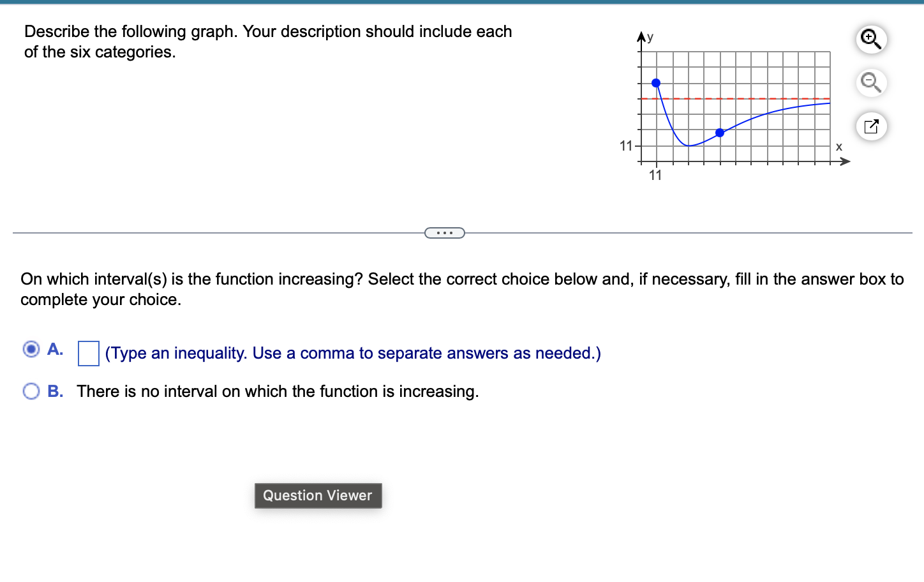Viewport: 924px width, 582px height.
Task: Click the zoom-in magnifier icon above the graph
Action: click(871, 40)
